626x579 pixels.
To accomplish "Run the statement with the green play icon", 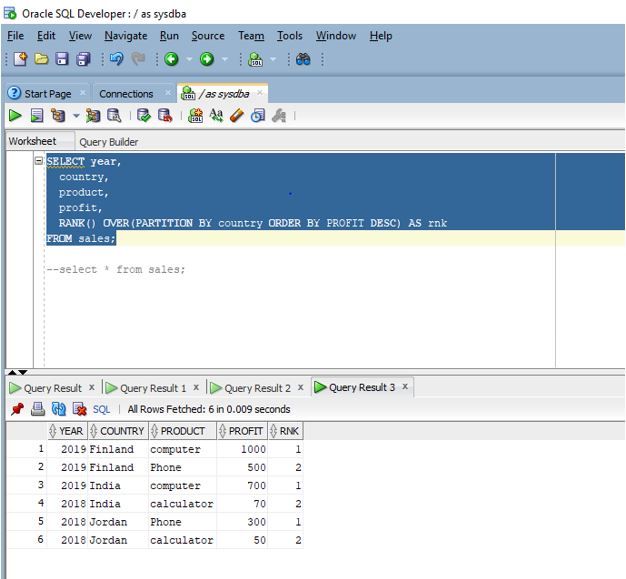I will 15,116.
